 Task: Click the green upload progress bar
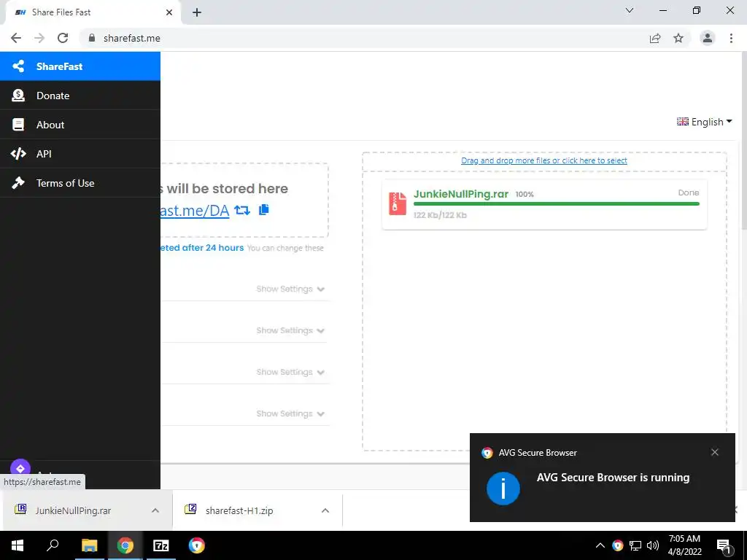[x=557, y=204]
